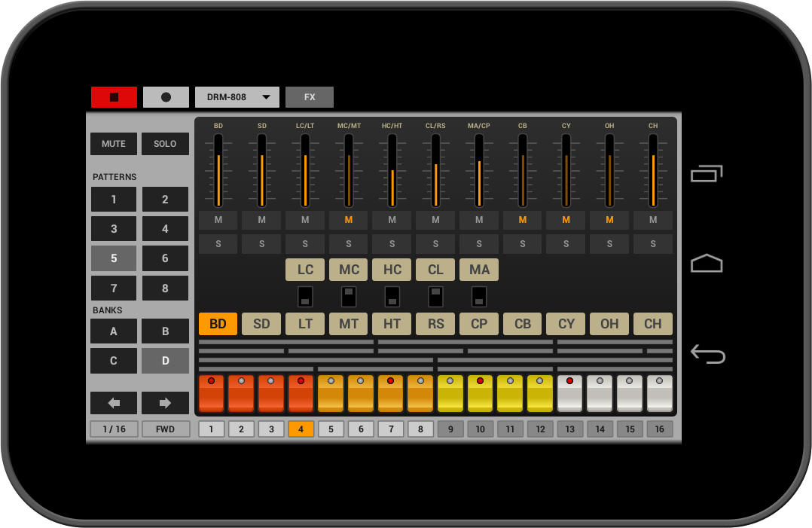The height and width of the screenshot is (528, 812).
Task: Select pattern 3
Action: click(x=114, y=229)
